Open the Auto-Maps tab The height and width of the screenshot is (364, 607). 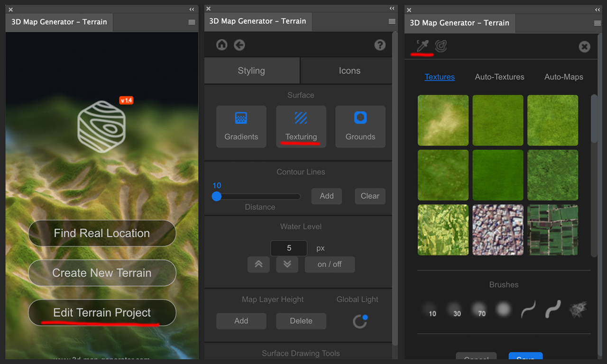[x=564, y=77]
